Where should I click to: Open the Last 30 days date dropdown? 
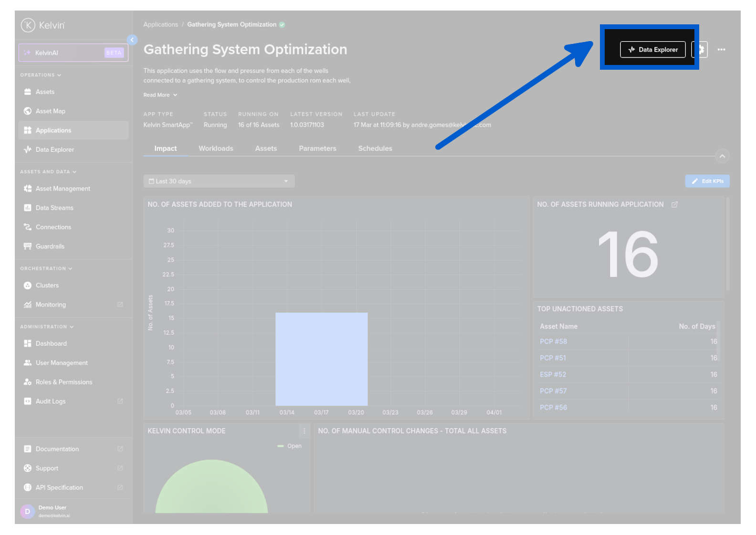(x=219, y=182)
